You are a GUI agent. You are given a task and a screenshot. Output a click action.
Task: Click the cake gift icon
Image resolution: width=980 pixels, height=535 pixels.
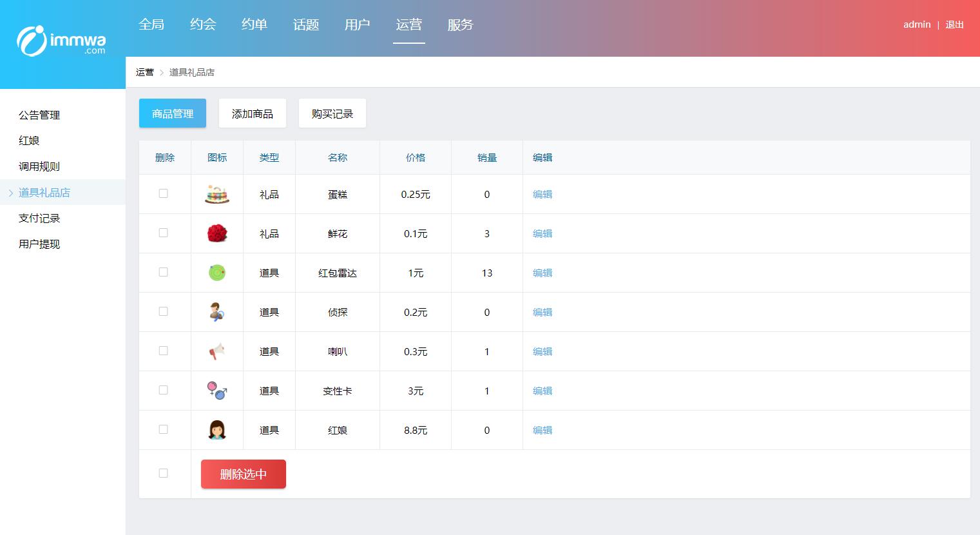[217, 194]
